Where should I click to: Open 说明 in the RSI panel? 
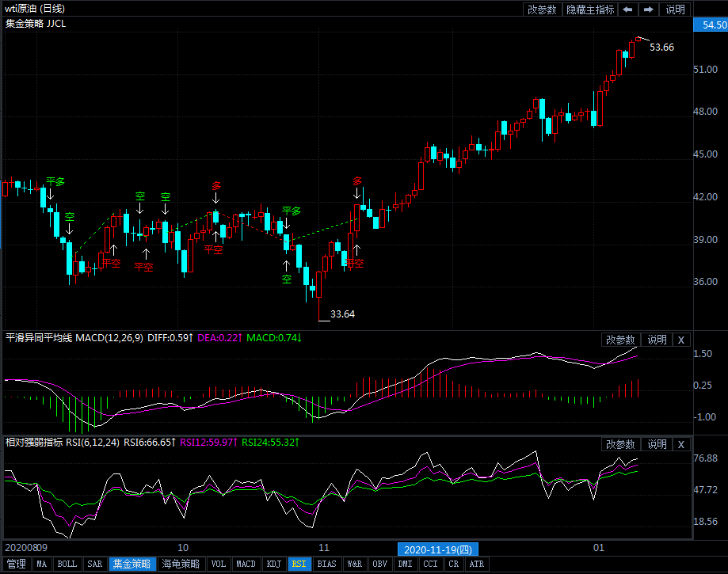pyautogui.click(x=657, y=444)
